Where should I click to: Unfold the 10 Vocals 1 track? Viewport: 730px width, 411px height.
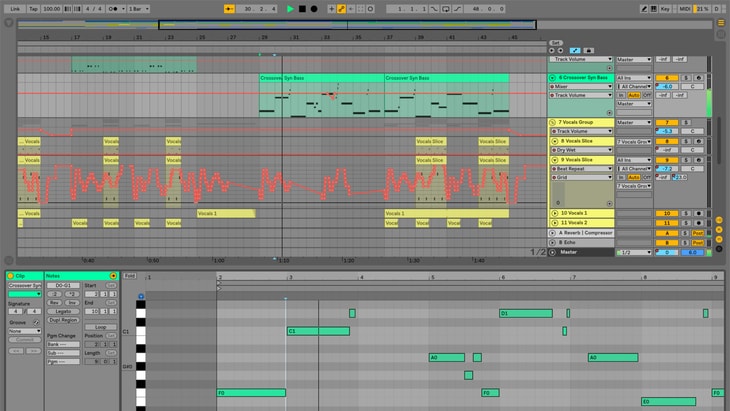click(x=554, y=213)
